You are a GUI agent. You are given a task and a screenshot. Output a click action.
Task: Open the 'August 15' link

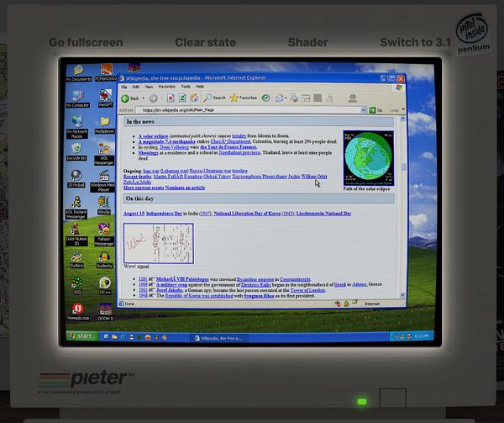pyautogui.click(x=134, y=214)
